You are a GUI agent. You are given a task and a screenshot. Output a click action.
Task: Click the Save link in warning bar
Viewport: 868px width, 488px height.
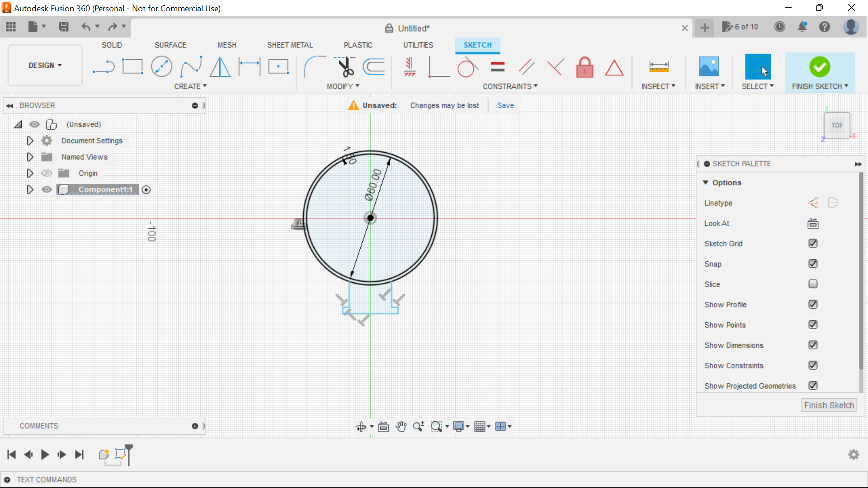pyautogui.click(x=505, y=105)
